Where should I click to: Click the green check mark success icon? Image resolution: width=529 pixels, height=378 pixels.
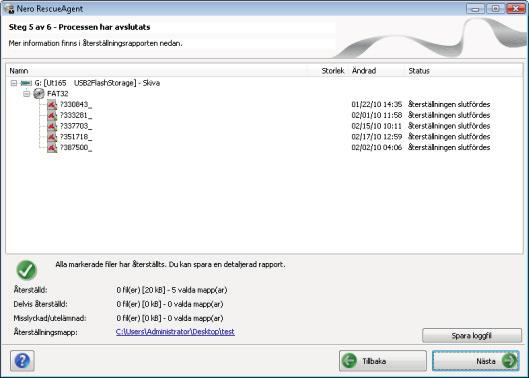27,270
